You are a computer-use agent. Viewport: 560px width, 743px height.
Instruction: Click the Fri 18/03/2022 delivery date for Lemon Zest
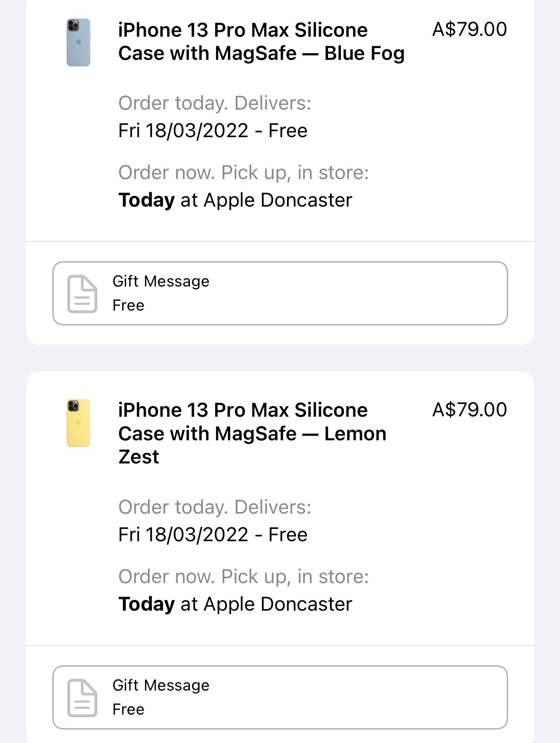click(213, 535)
